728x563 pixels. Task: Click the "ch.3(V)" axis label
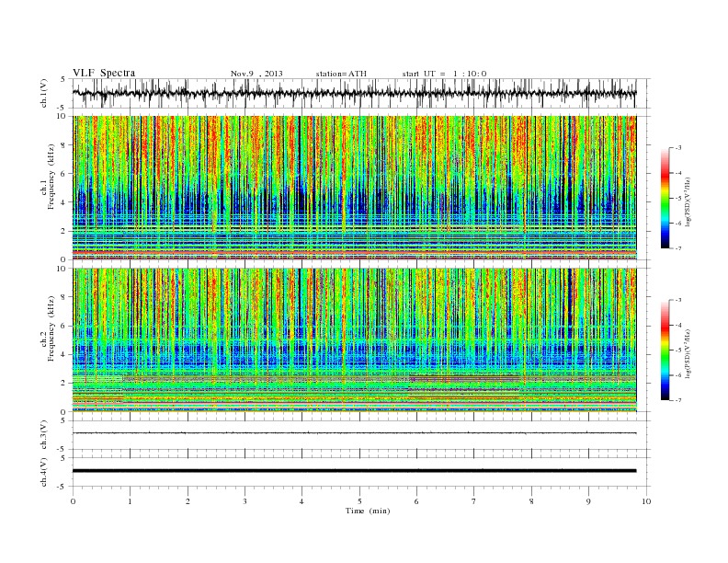click(44, 434)
